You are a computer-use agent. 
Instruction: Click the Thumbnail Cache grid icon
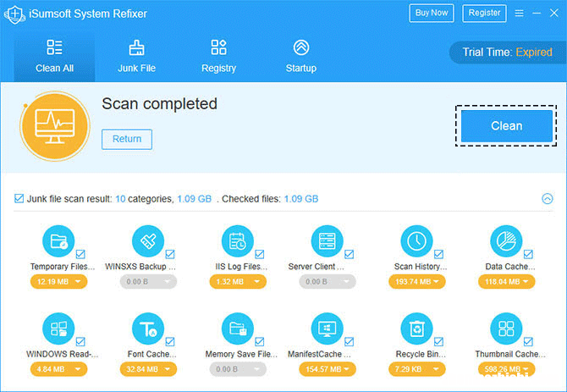[x=506, y=329]
